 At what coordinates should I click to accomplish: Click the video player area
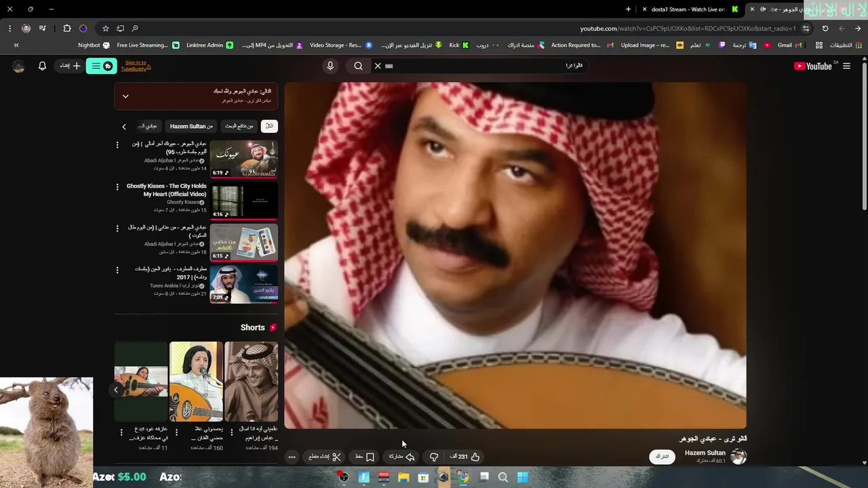(x=515, y=256)
